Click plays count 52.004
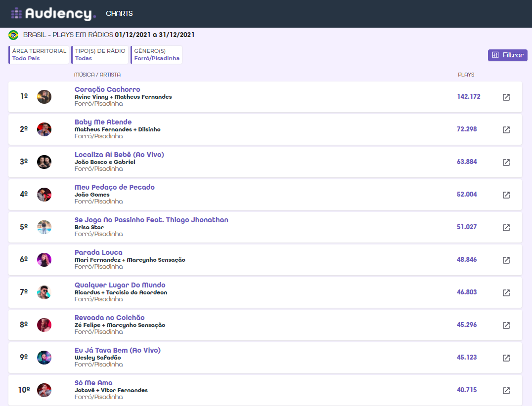This screenshot has height=406, width=532. pos(467,194)
